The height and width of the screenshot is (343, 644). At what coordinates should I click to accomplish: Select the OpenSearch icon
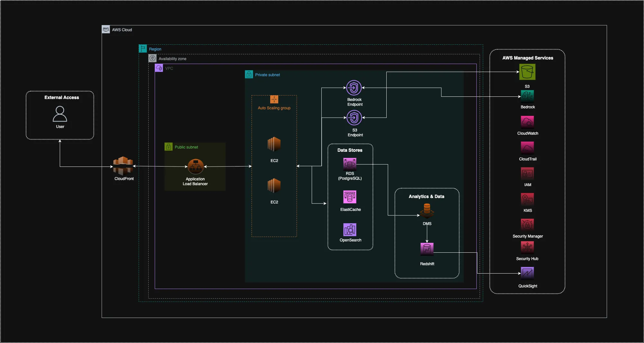coord(350,230)
